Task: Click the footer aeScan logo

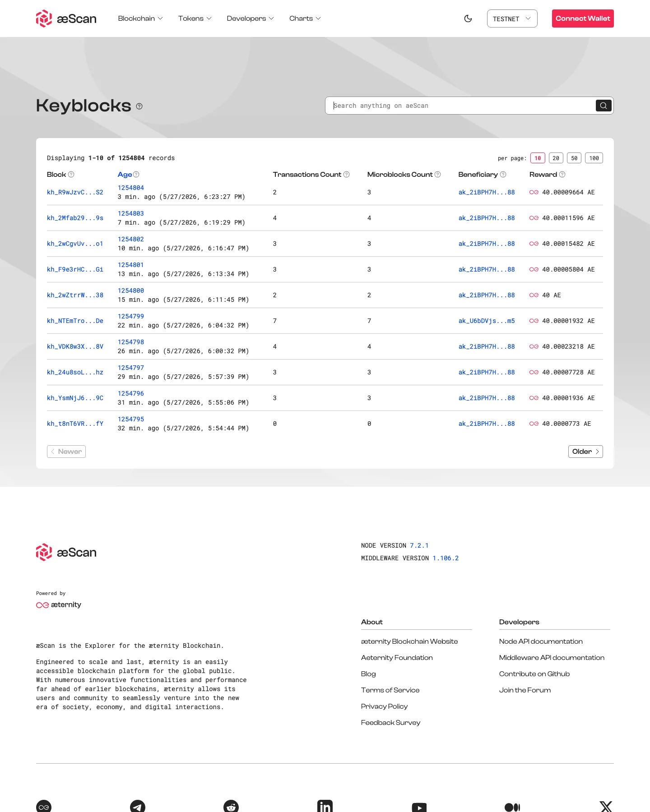Action: point(66,552)
